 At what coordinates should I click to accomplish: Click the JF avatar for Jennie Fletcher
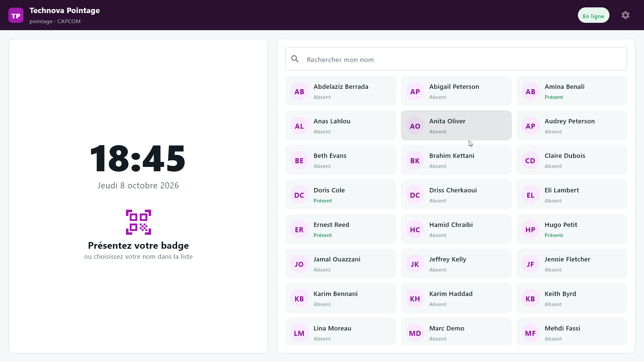530,264
